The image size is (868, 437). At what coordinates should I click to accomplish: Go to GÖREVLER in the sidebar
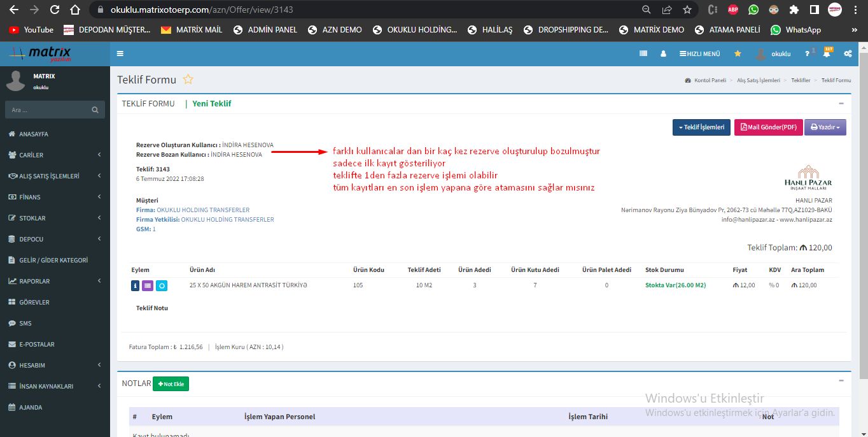click(x=34, y=302)
